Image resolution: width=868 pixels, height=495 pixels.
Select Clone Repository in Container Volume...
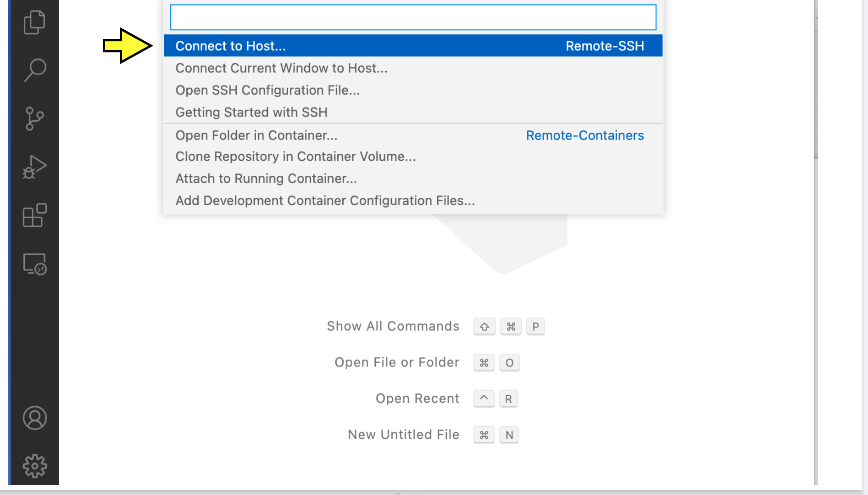(x=295, y=157)
